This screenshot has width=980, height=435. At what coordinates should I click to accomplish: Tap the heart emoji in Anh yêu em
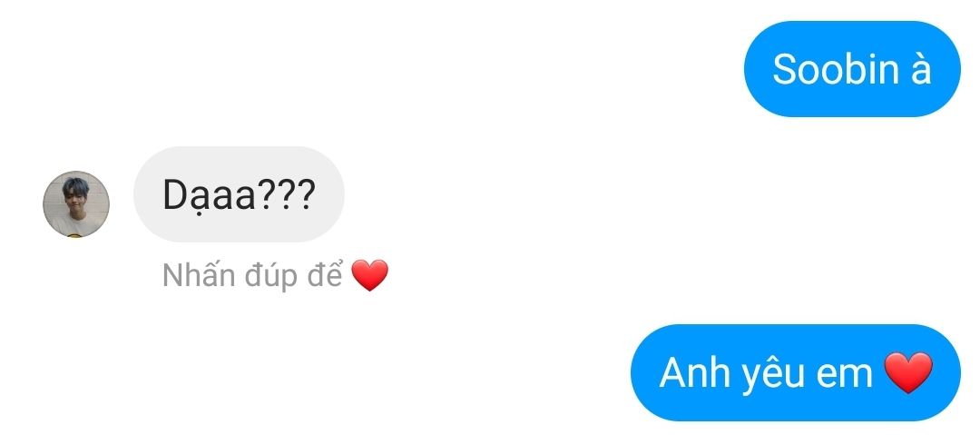point(908,372)
